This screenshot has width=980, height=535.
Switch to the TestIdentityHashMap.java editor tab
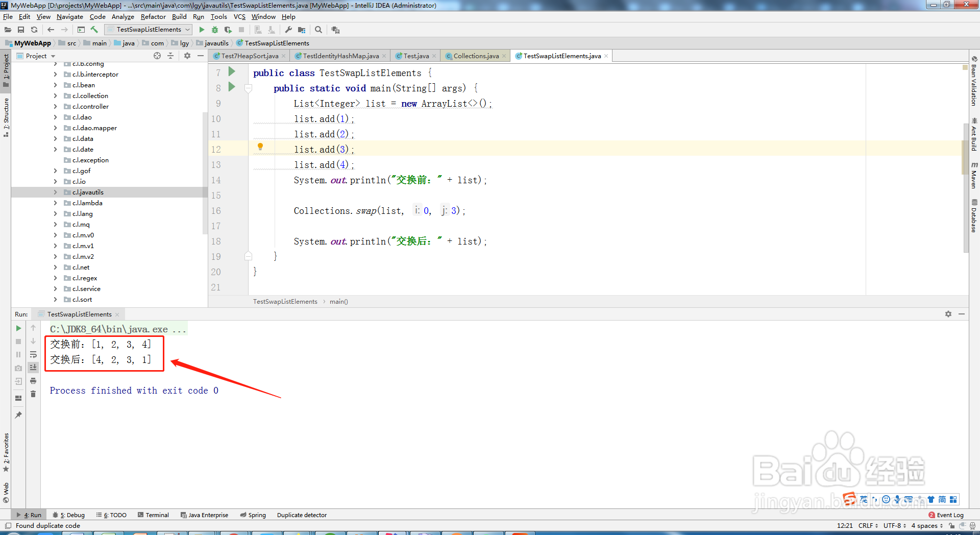pos(340,56)
